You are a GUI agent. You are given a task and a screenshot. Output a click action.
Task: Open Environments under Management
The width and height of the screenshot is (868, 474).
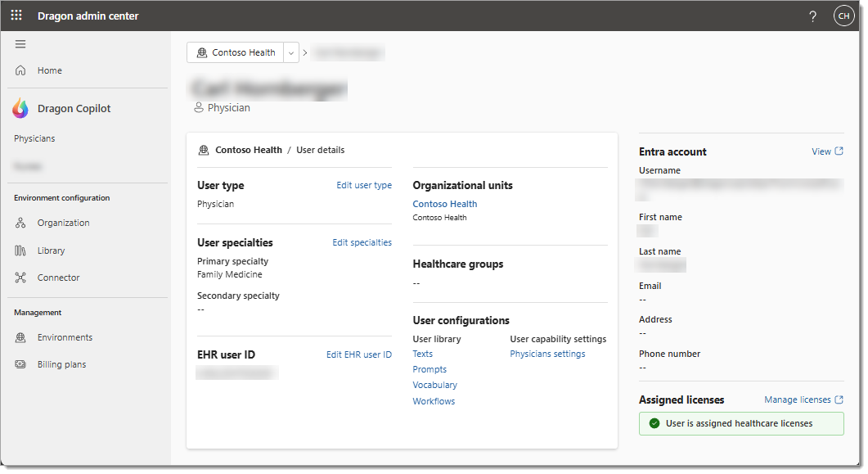(x=65, y=337)
